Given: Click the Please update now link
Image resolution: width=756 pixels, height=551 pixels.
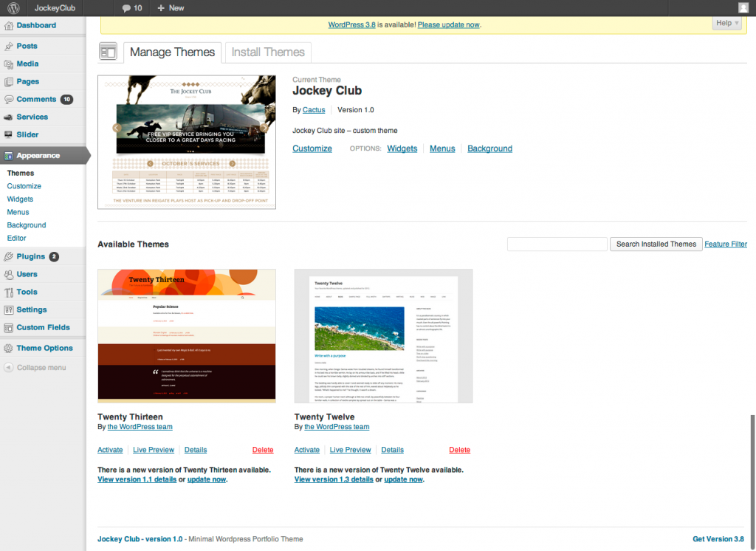Looking at the screenshot, I should tap(448, 24).
